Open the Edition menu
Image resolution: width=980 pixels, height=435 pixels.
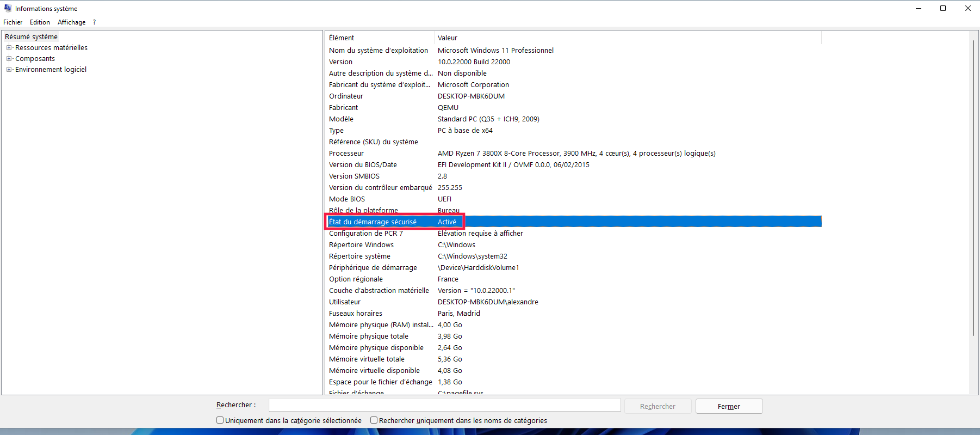coord(40,22)
